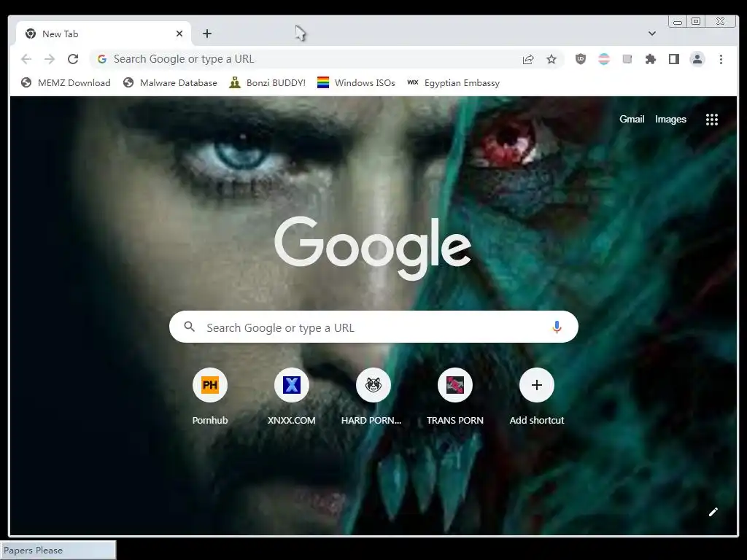
Task: Select the New Tab tab
Action: click(x=104, y=34)
